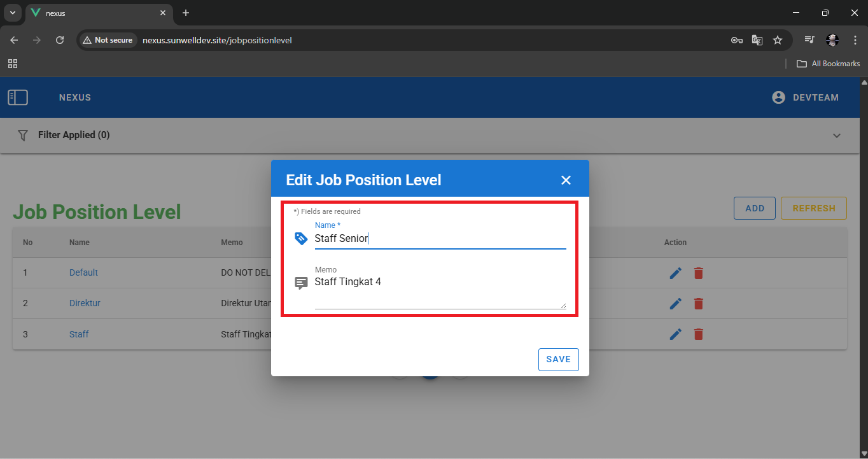Screen dimensions: 868x459
Task: Click the filter funnel icon
Action: point(23,135)
